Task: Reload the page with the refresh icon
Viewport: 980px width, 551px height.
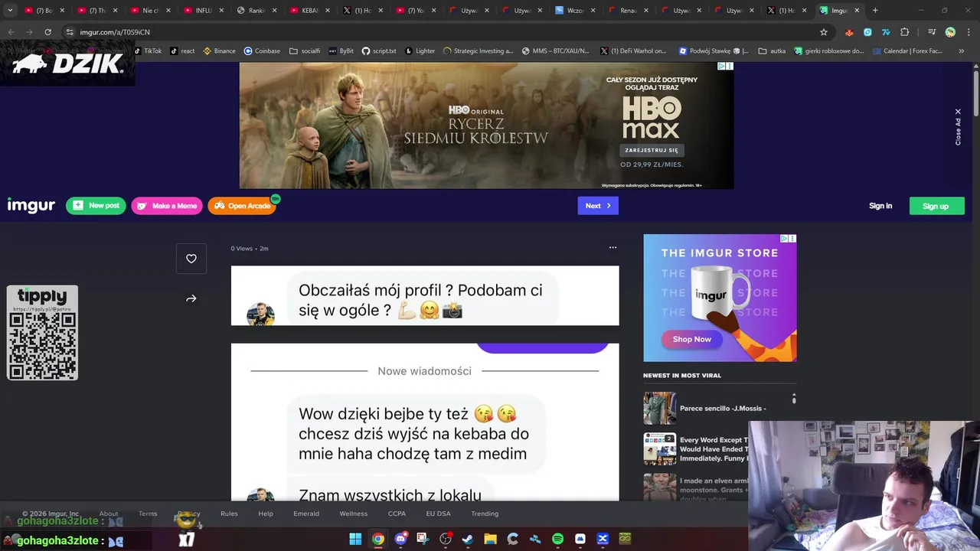Action: pyautogui.click(x=47, y=32)
